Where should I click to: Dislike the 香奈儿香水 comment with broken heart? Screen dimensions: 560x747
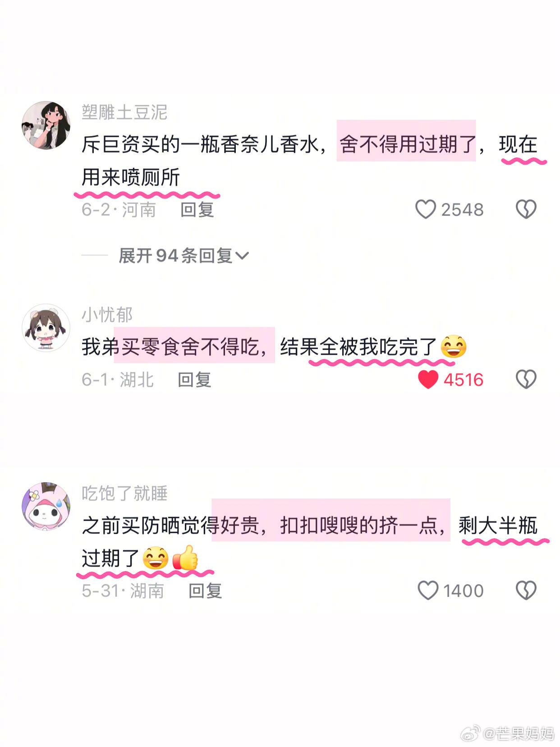click(526, 210)
